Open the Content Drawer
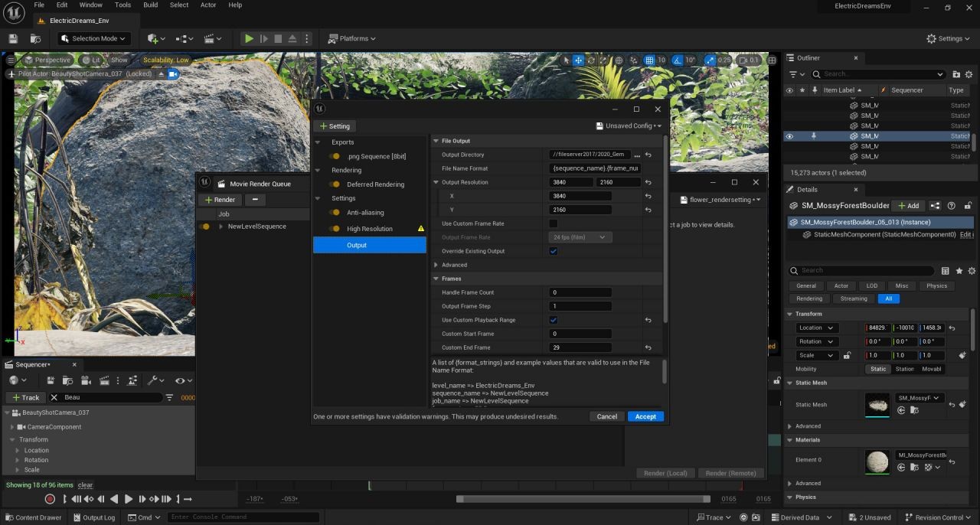Screen dimensions: 980x525 coord(33,517)
